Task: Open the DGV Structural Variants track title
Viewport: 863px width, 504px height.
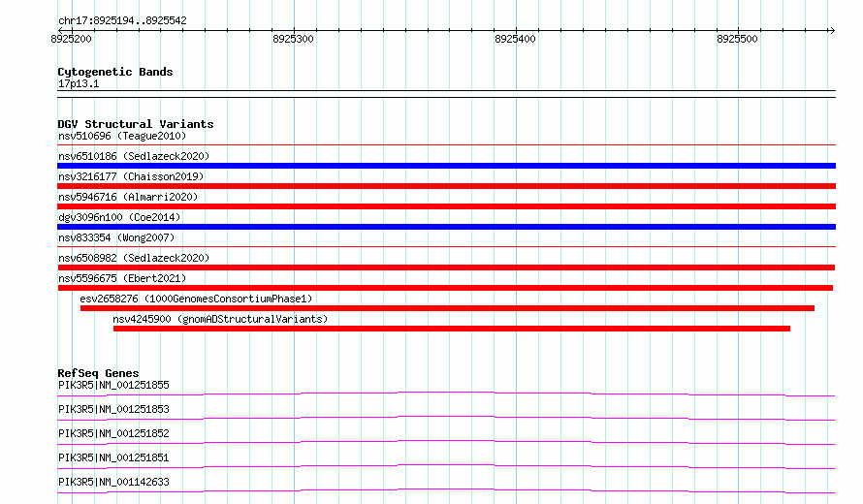Action: click(136, 124)
